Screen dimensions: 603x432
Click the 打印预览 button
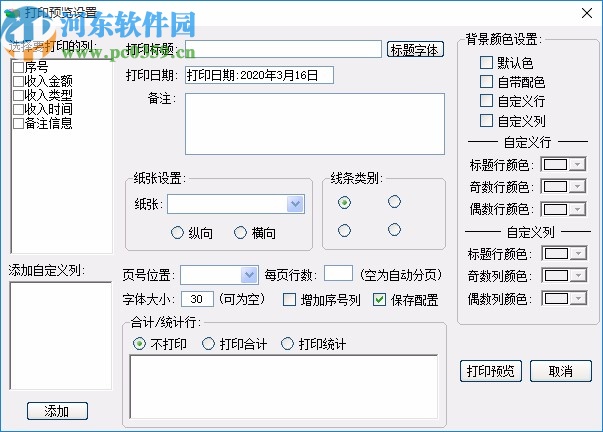click(x=491, y=371)
